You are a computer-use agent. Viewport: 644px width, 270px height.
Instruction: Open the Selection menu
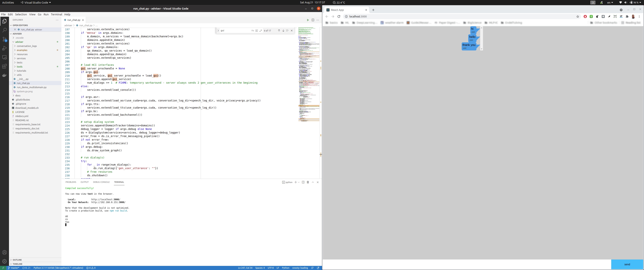(21, 14)
